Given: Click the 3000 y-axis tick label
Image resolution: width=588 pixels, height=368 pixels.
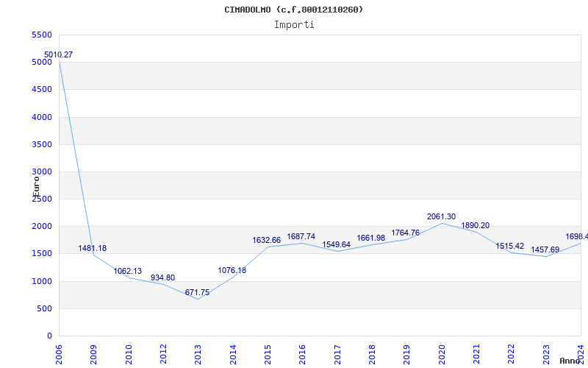Looking at the screenshot, I should coord(42,172).
